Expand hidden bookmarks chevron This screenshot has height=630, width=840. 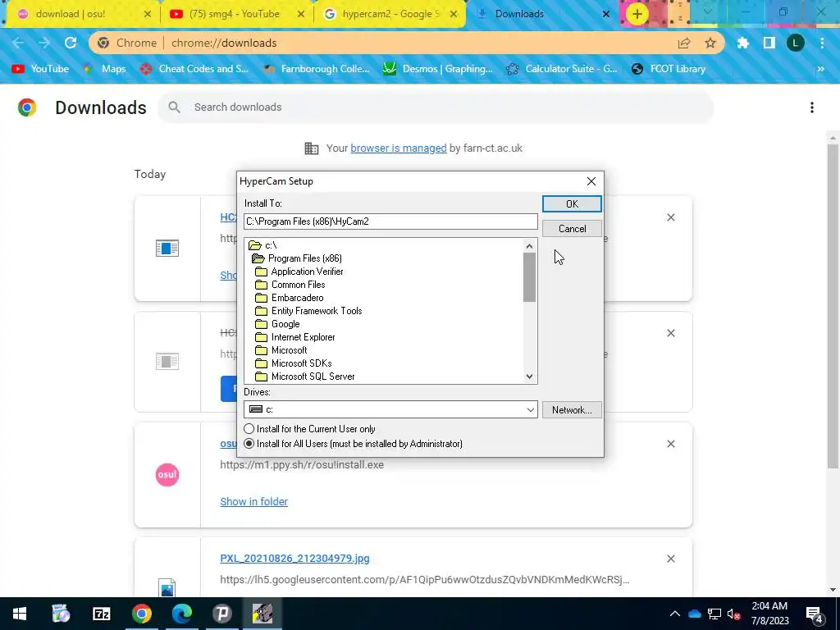[x=820, y=69]
